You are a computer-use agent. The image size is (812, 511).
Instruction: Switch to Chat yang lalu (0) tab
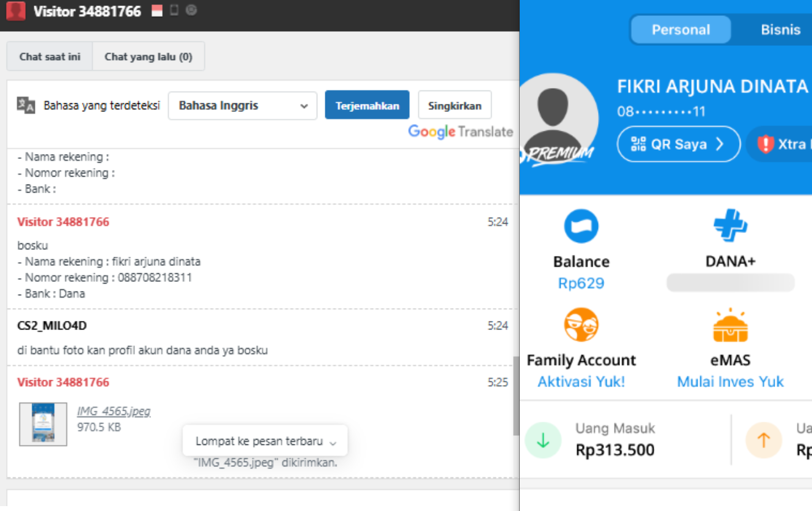tap(149, 57)
